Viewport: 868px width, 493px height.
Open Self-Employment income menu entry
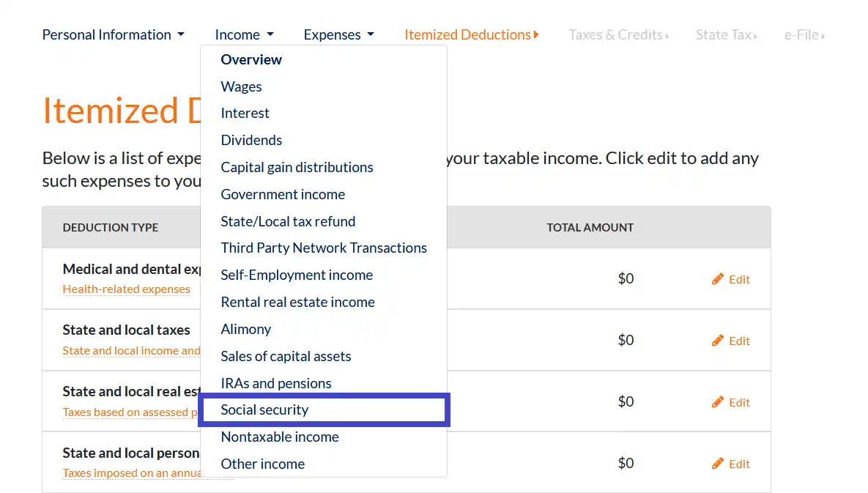(297, 275)
